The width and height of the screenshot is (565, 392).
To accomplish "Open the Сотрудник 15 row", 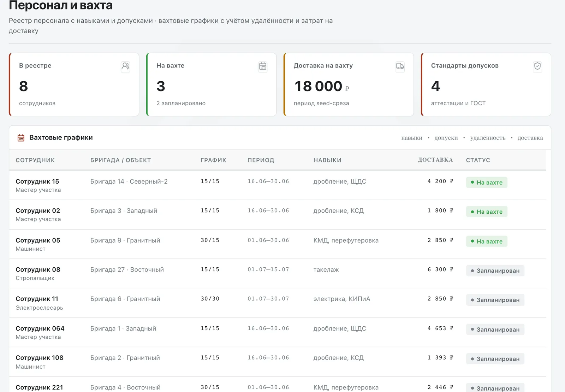I will point(278,185).
